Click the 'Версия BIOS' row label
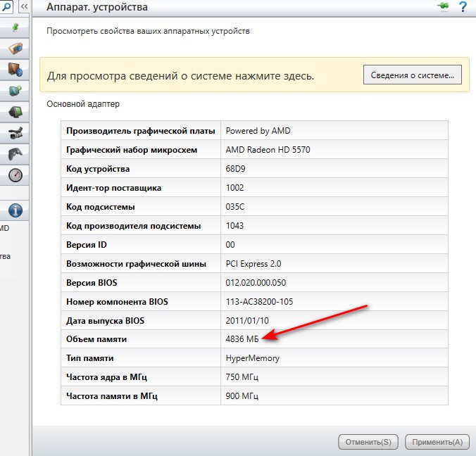This screenshot has width=476, height=456. click(x=92, y=282)
